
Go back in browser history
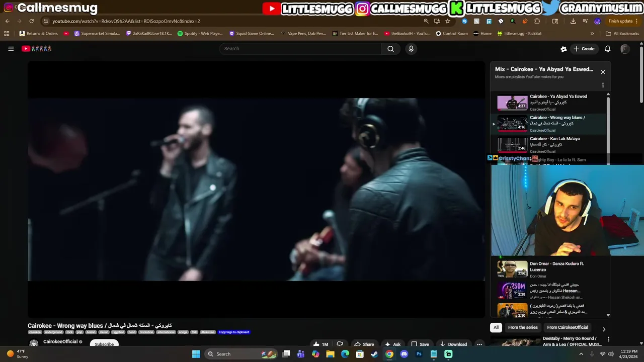click(x=7, y=21)
